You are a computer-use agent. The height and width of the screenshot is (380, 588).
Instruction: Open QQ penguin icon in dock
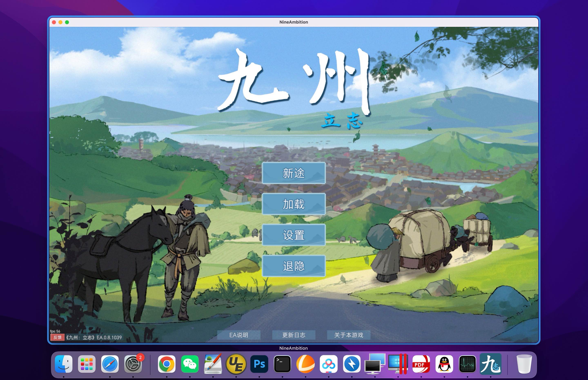[x=444, y=364]
